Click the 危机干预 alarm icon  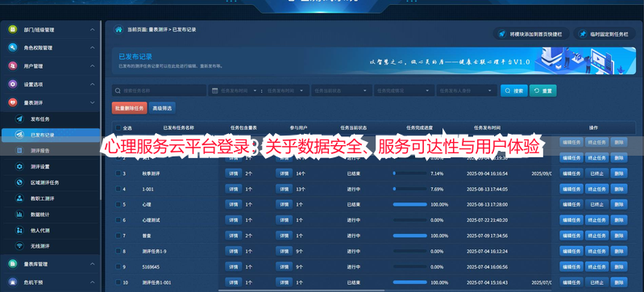click(x=13, y=282)
